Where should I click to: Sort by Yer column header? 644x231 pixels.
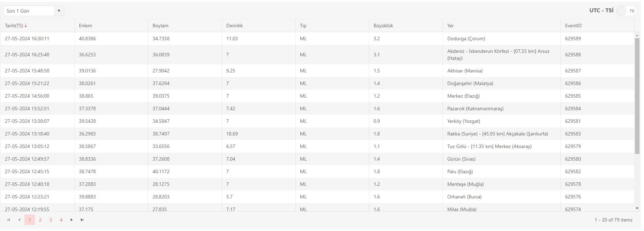[450, 26]
